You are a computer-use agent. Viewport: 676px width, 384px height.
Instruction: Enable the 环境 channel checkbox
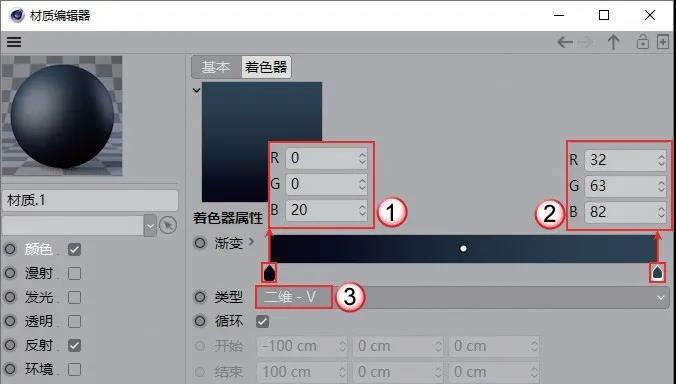pos(75,369)
